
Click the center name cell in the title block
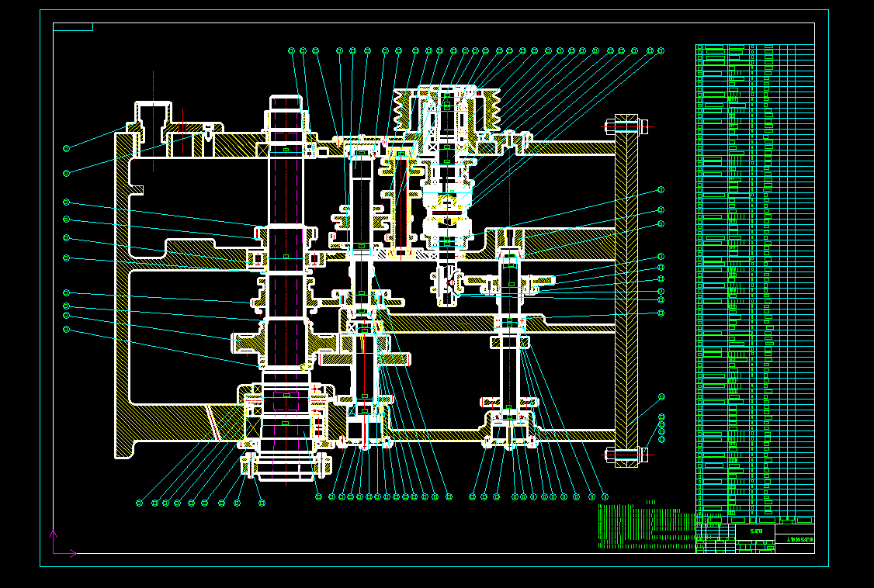click(755, 532)
